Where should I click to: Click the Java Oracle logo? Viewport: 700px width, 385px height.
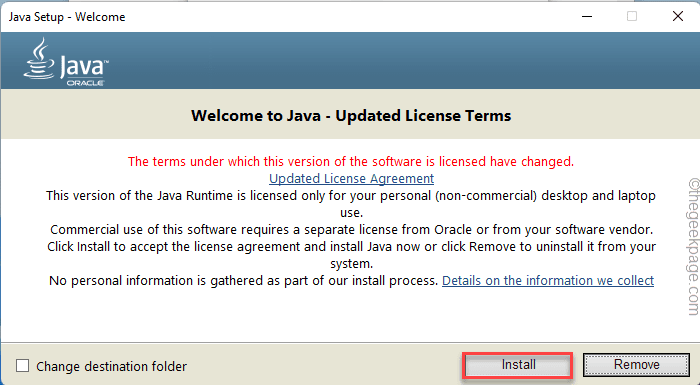(x=66, y=61)
